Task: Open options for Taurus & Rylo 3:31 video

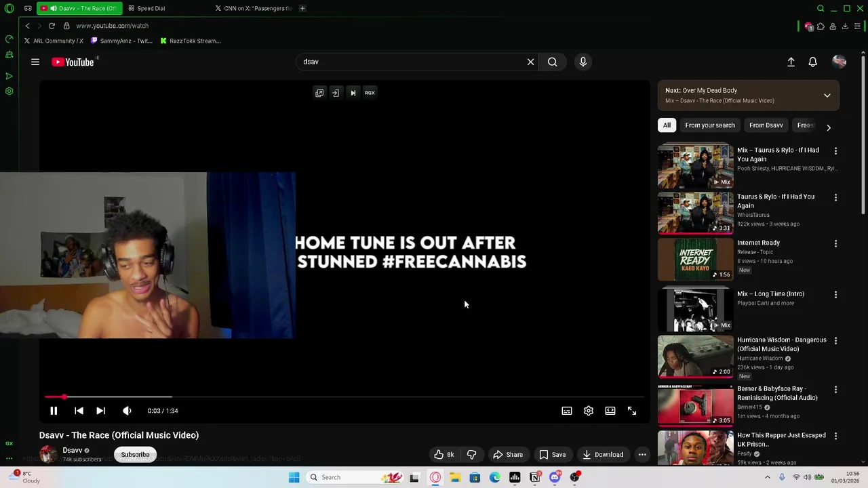Action: click(835, 197)
